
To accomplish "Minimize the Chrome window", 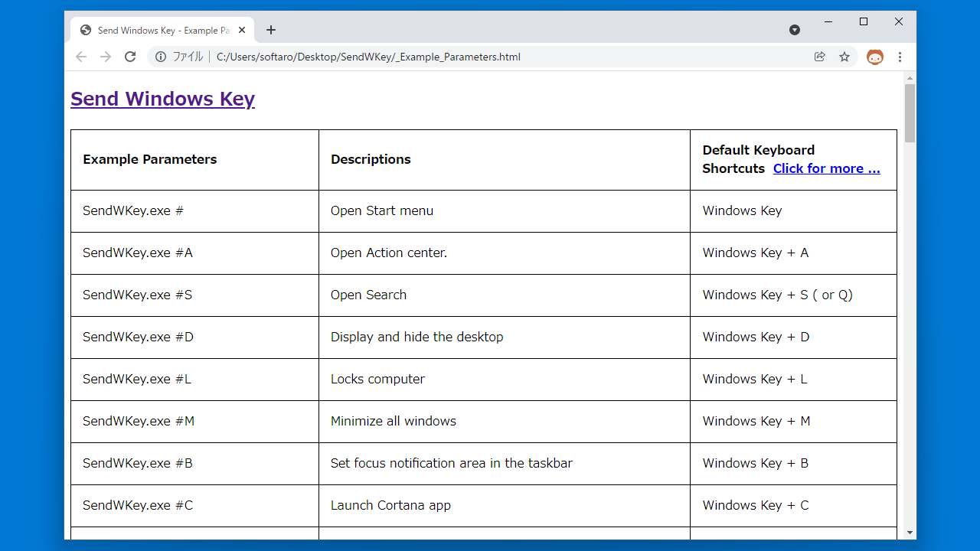I will click(x=828, y=22).
